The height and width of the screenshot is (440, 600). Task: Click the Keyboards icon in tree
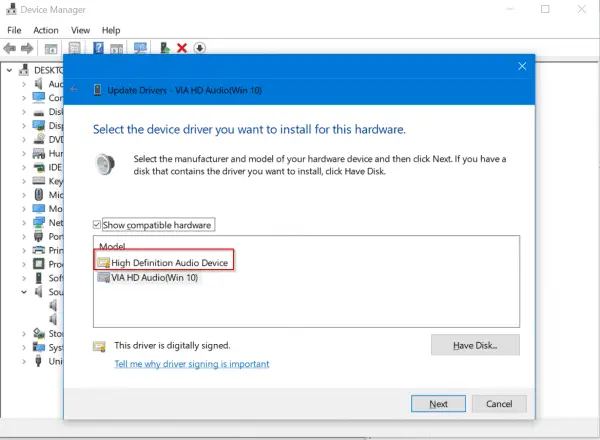coord(39,181)
